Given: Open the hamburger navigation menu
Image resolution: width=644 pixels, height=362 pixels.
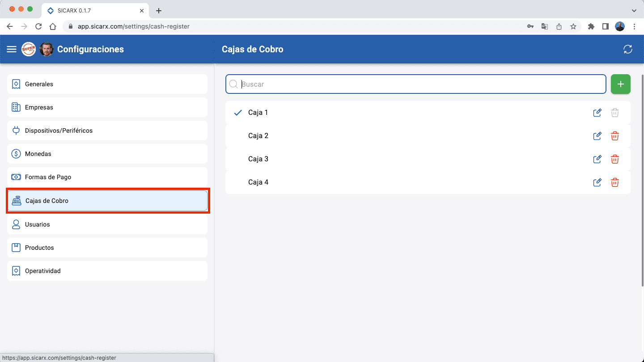Looking at the screenshot, I should 11,49.
